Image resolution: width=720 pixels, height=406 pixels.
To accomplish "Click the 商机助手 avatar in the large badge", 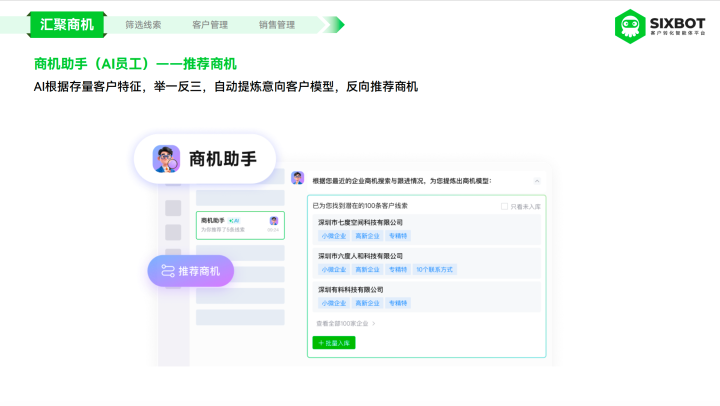I will (166, 159).
